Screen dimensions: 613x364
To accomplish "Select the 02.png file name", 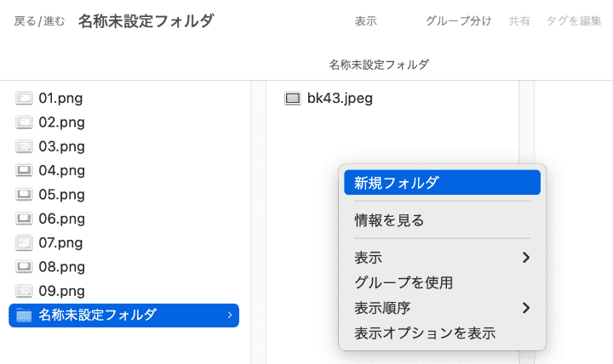I will (x=61, y=122).
